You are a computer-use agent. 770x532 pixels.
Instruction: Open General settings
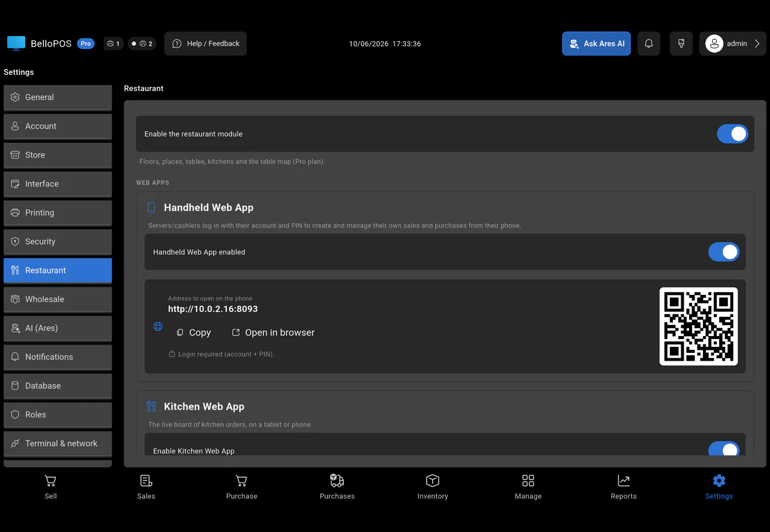point(57,97)
